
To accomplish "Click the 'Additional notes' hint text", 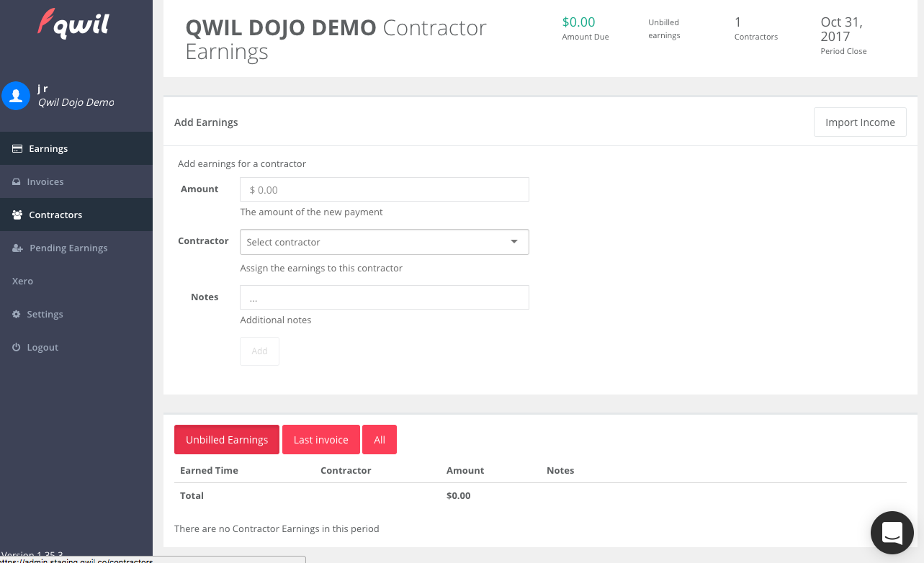I will (x=276, y=320).
